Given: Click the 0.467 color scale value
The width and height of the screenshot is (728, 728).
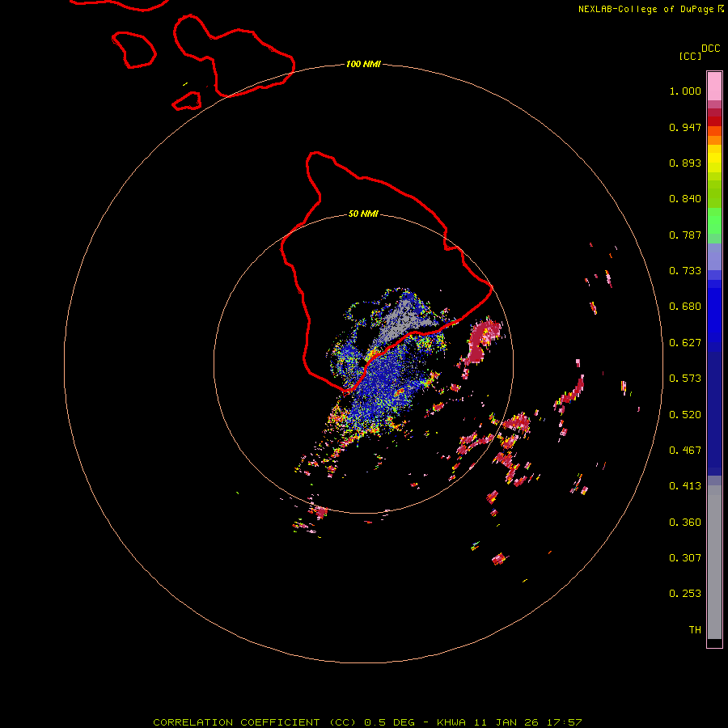Looking at the screenshot, I should click(x=685, y=451).
